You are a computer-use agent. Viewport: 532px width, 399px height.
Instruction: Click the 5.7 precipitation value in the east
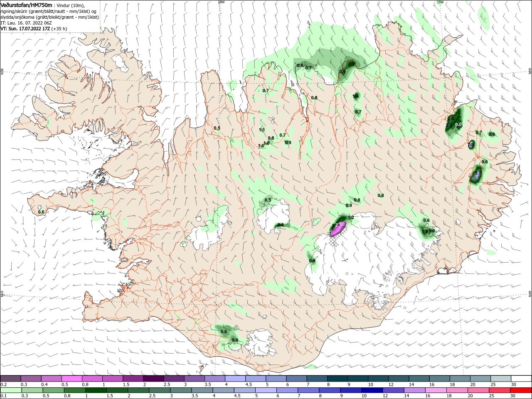click(x=478, y=173)
